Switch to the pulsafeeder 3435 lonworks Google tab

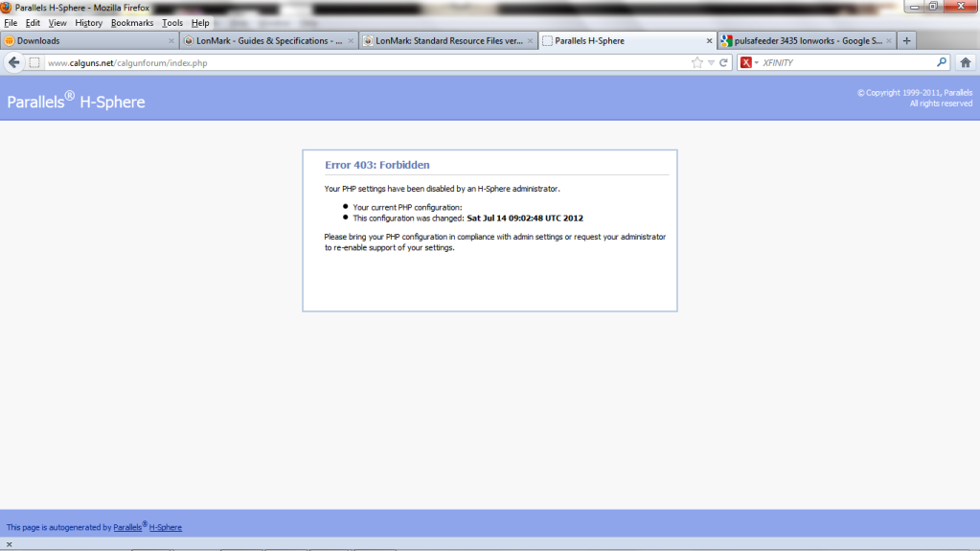coord(801,41)
